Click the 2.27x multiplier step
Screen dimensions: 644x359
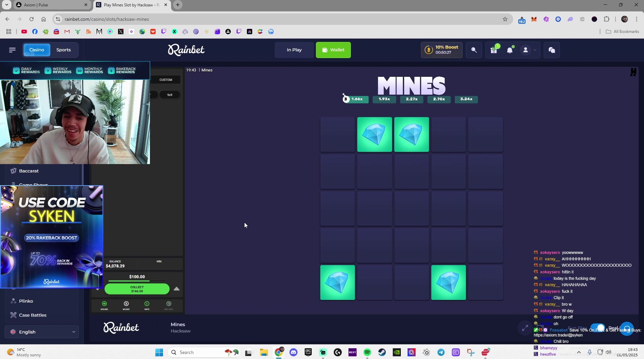coord(412,99)
